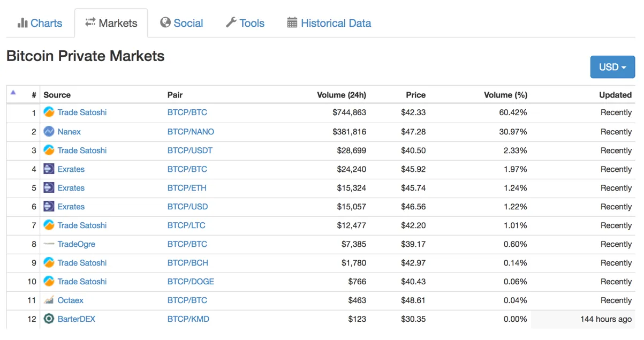
Task: Click the Trade Satoshi logo in row 7
Action: [49, 225]
